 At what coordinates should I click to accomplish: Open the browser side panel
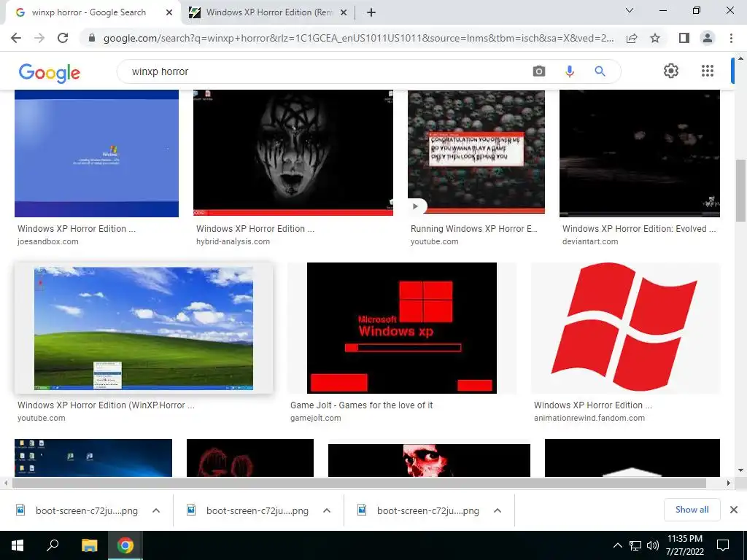click(684, 38)
